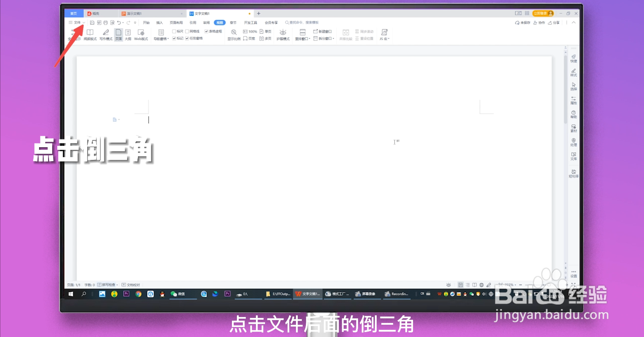Click the vertical scrollbar thumb
The image size is (644, 337).
pyautogui.click(x=565, y=89)
